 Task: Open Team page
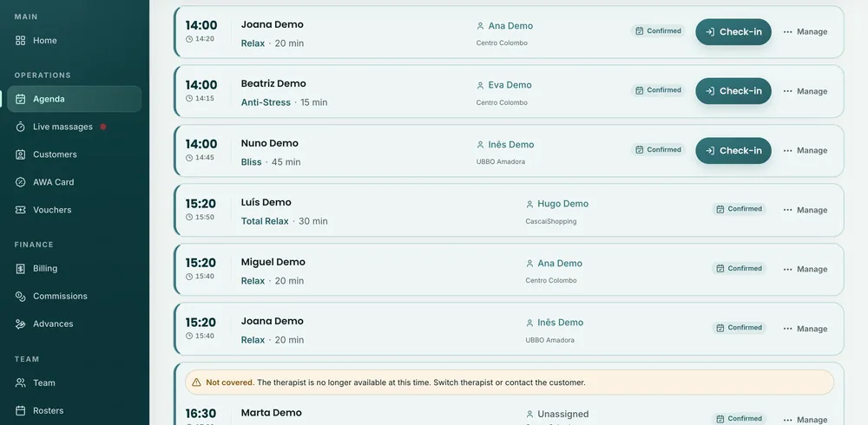[x=74, y=383]
